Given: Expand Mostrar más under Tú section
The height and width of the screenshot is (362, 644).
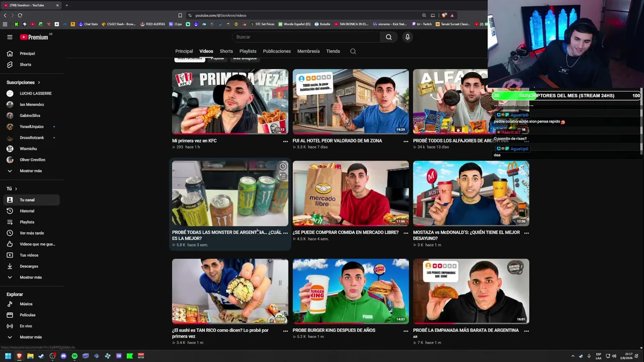Looking at the screenshot, I should pos(30,278).
